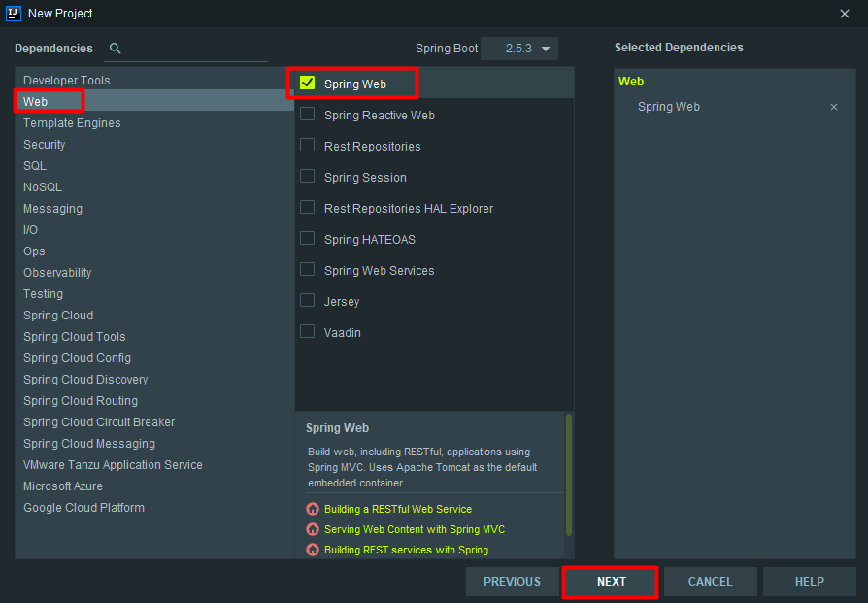Go back with the Previous button

[x=512, y=582]
